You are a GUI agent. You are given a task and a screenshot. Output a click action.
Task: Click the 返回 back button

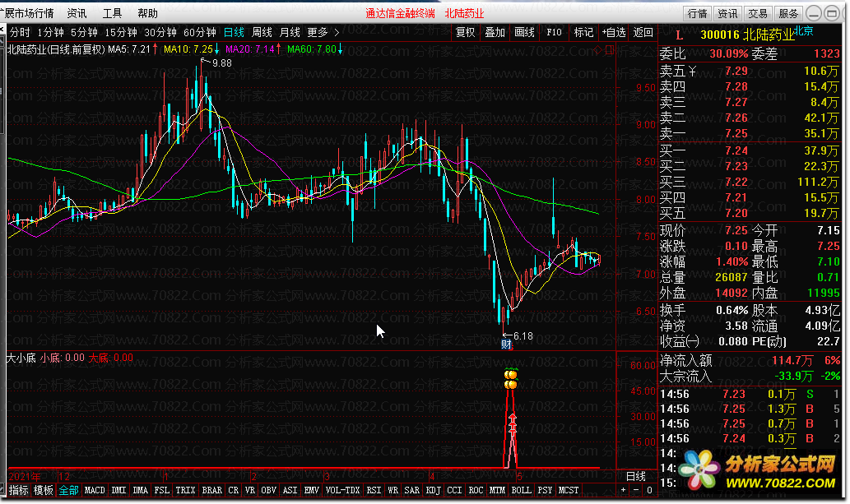(x=643, y=33)
